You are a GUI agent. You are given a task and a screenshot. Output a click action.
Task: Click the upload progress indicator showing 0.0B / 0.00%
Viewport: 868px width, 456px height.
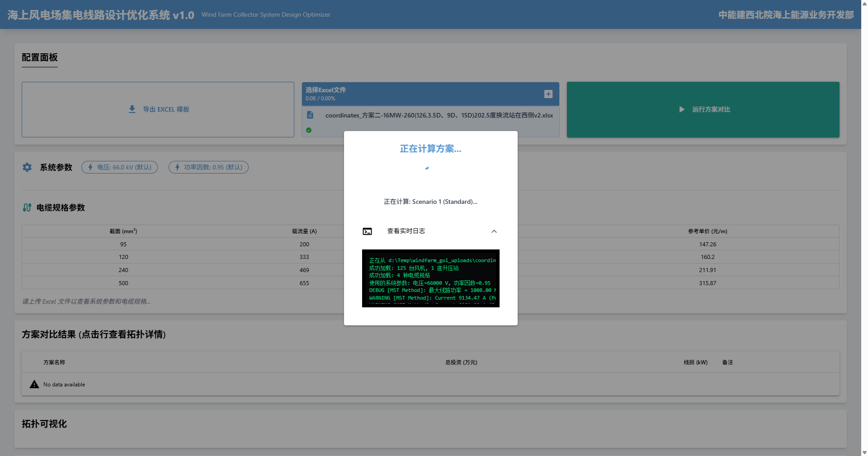click(x=321, y=98)
